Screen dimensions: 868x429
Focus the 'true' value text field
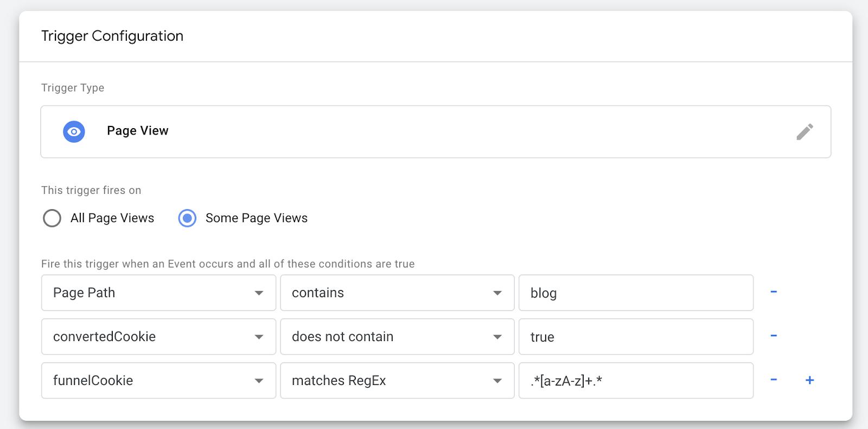pos(635,337)
